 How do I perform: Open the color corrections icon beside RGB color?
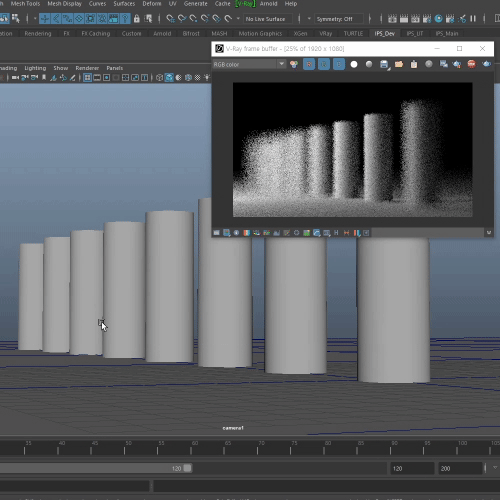pyautogui.click(x=294, y=64)
